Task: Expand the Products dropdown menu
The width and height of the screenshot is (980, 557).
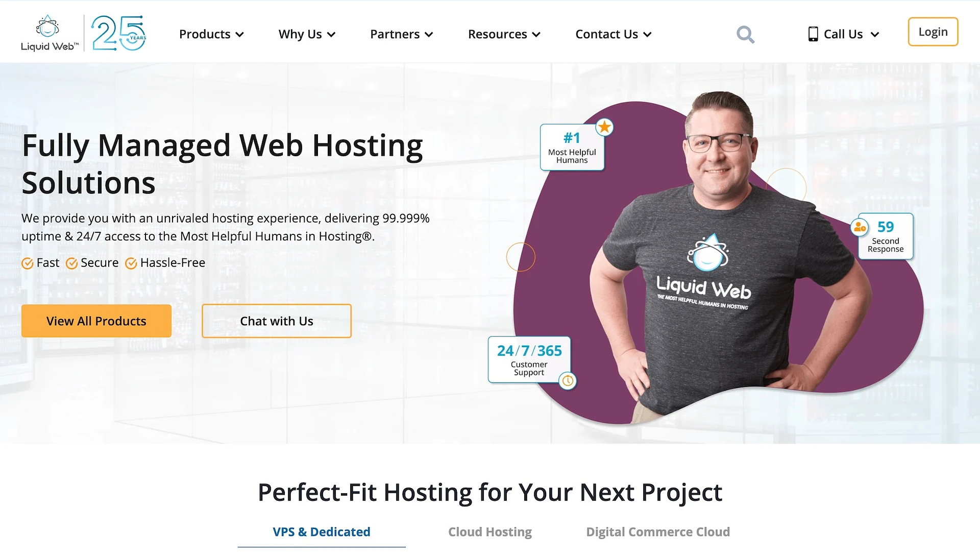Action: click(211, 34)
